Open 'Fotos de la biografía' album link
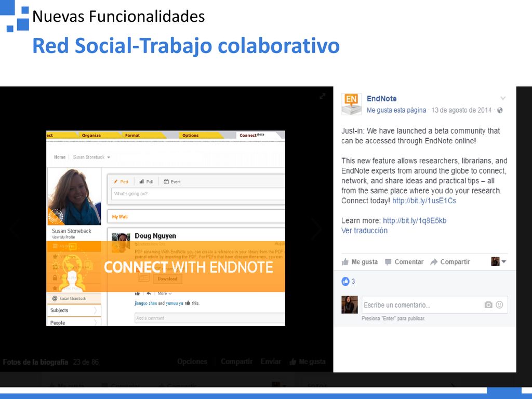Viewport: 532px width, 399px height. point(36,362)
